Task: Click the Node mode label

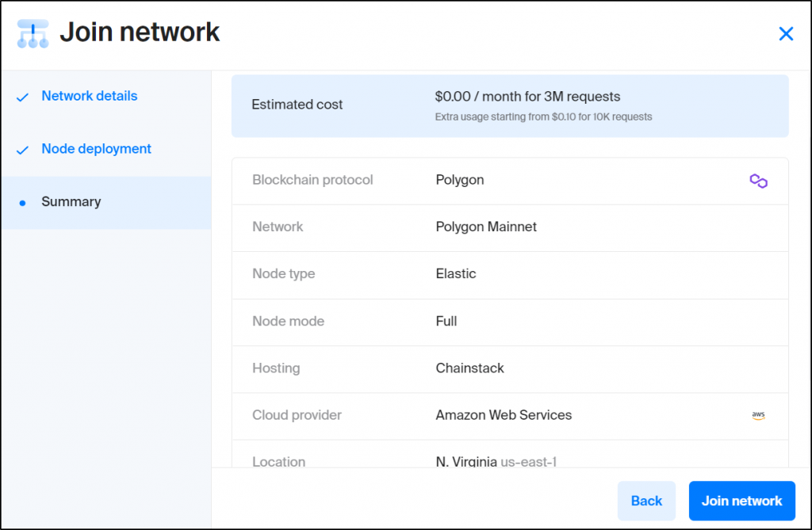Action: point(288,321)
